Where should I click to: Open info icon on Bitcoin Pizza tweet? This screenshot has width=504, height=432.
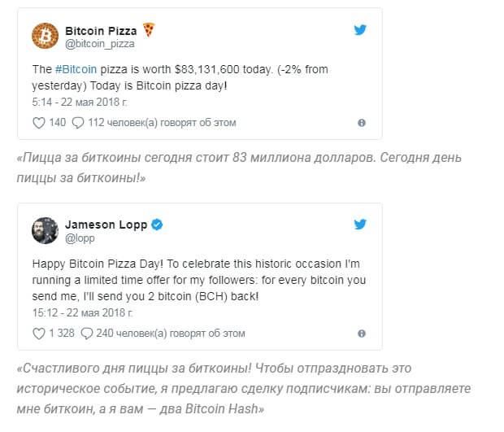click(x=362, y=123)
